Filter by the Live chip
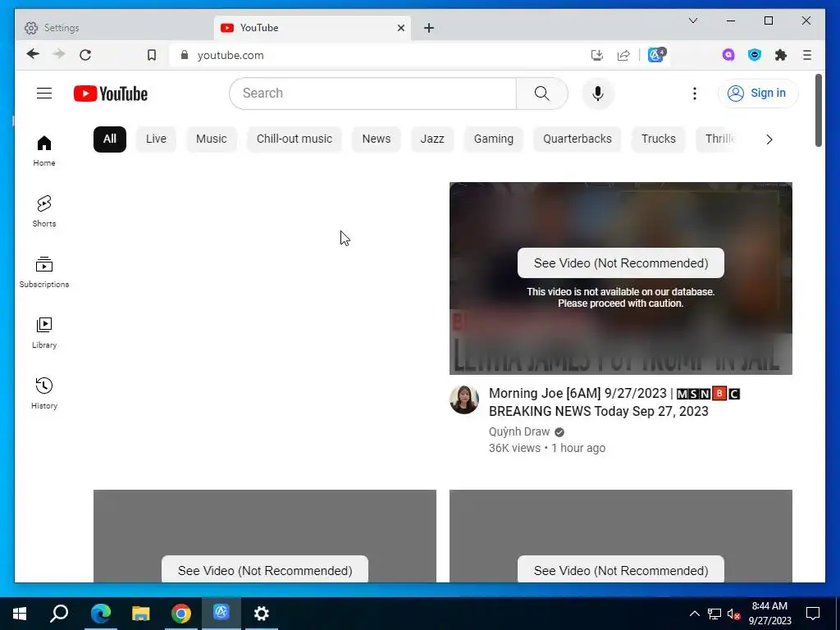The height and width of the screenshot is (630, 840). [x=156, y=139]
